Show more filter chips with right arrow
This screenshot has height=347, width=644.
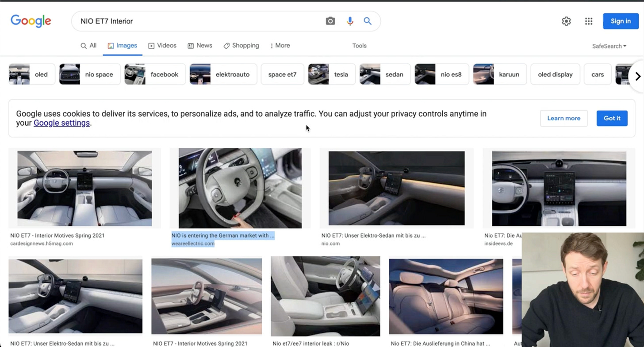[637, 76]
